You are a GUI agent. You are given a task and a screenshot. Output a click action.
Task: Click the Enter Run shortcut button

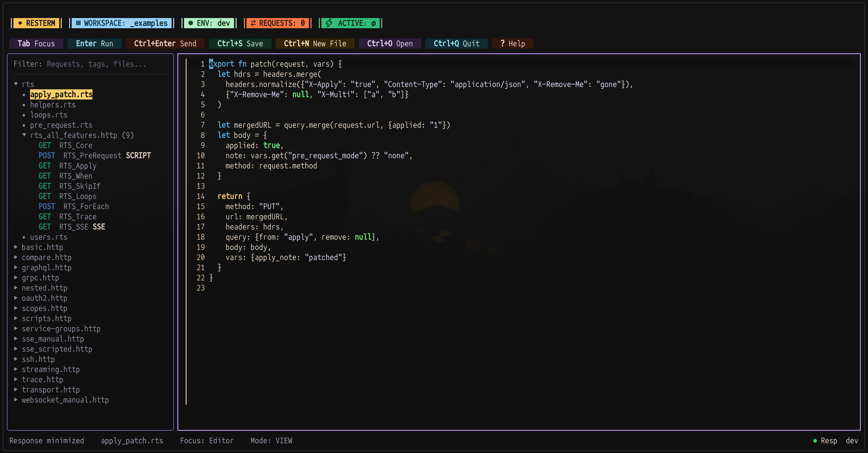(x=94, y=43)
